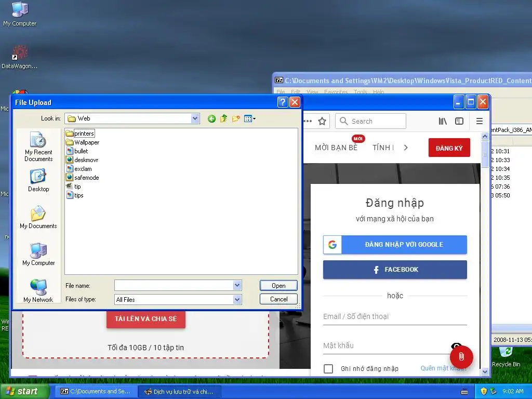
Task: Click ĐĂNG NHẬP VỚI GOOGLE button
Action: click(395, 244)
